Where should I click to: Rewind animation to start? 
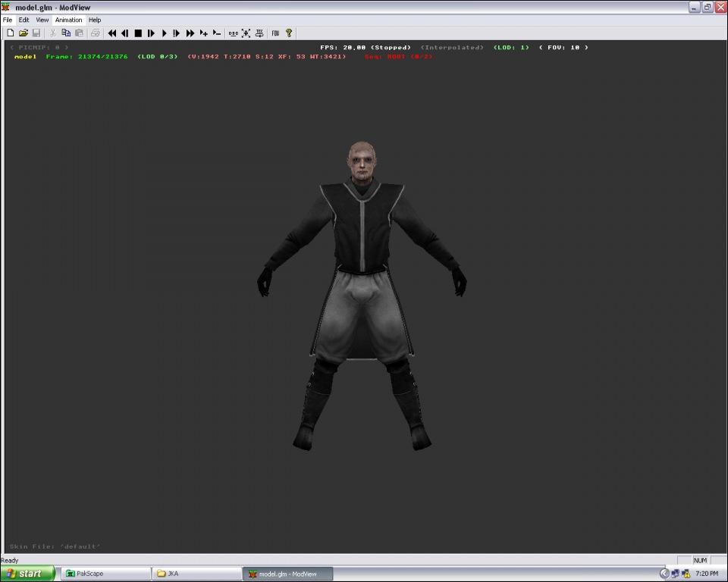[112, 33]
